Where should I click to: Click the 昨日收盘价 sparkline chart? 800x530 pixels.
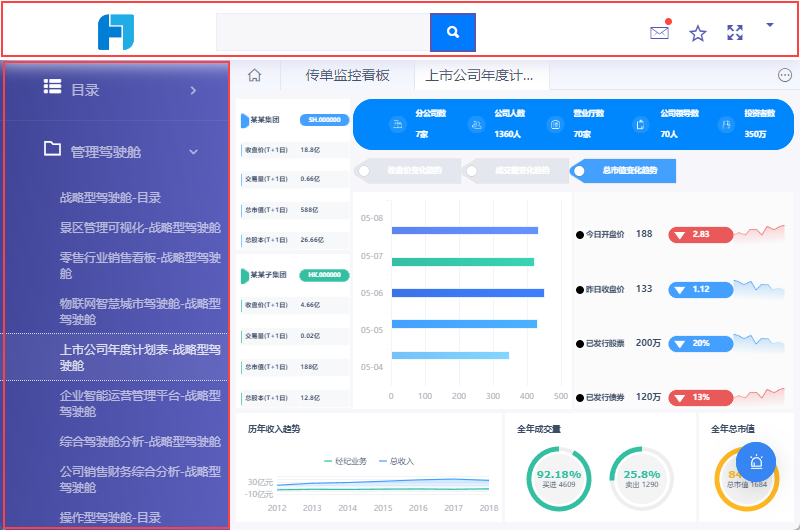(x=759, y=288)
